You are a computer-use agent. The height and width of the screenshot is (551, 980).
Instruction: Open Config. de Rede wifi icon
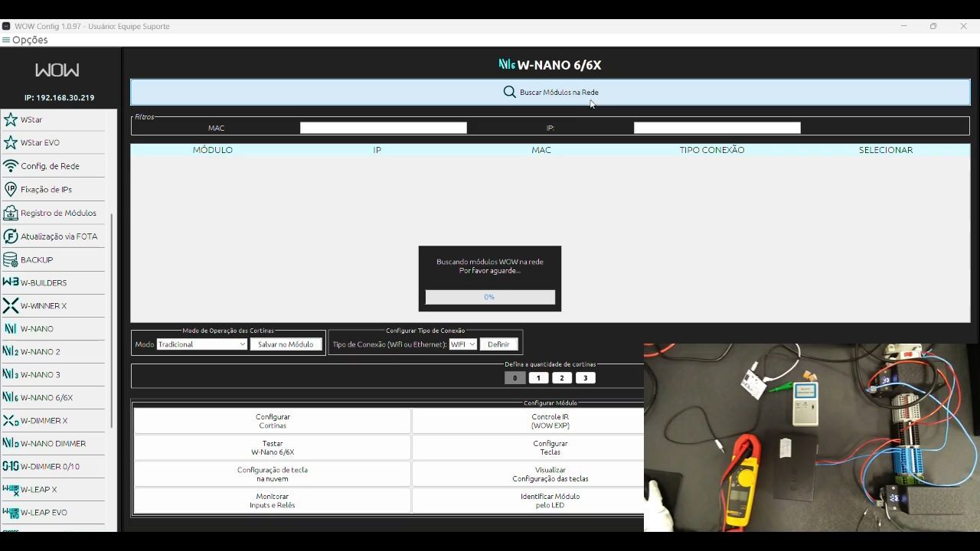tap(11, 166)
